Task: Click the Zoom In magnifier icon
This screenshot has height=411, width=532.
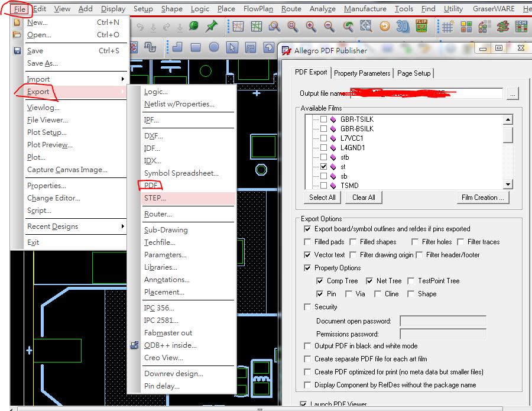Action: point(311,27)
